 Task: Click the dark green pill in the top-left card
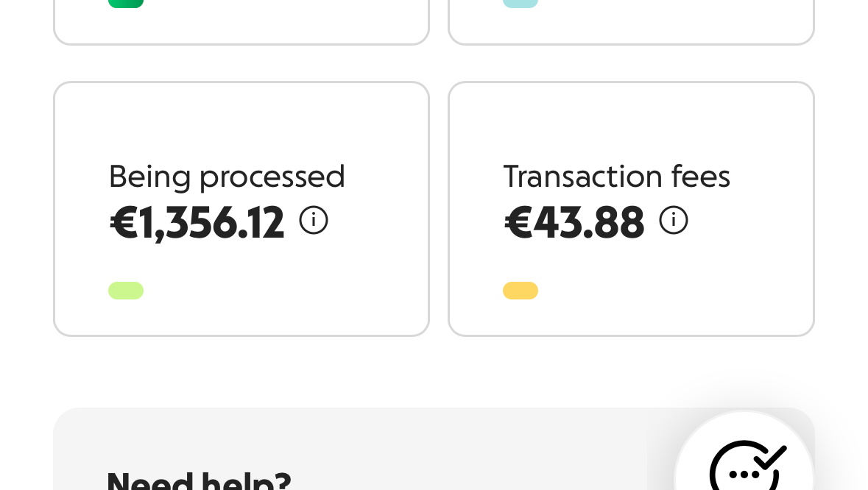(126, 4)
